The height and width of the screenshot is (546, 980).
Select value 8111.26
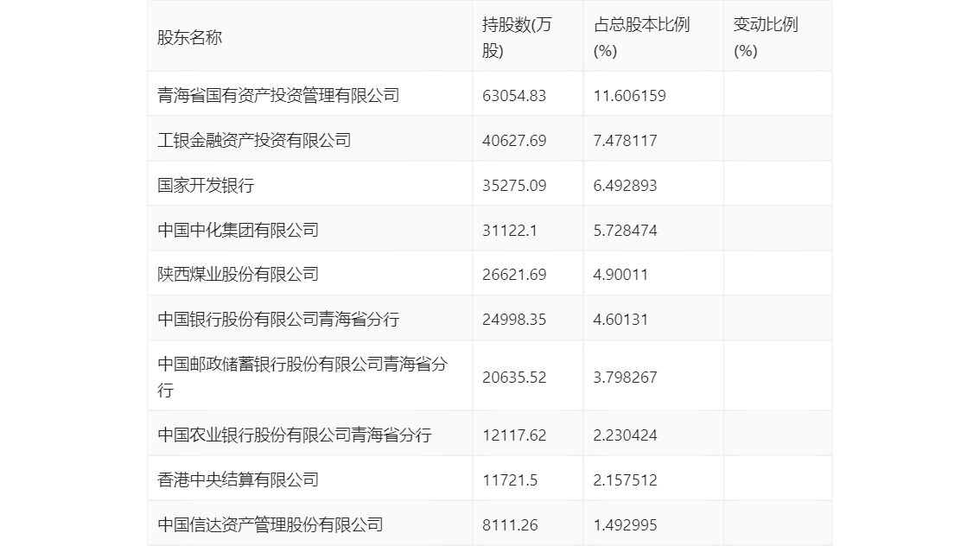click(509, 524)
